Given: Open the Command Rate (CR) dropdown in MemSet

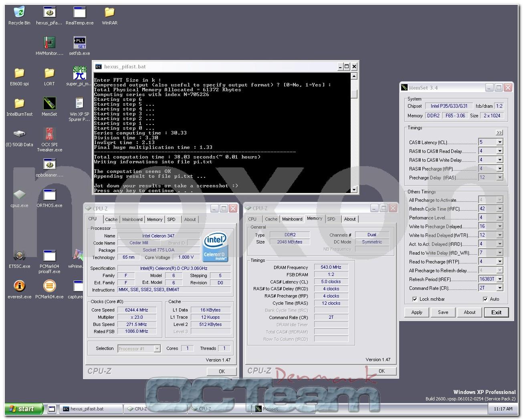Looking at the screenshot, I should coord(500,288).
